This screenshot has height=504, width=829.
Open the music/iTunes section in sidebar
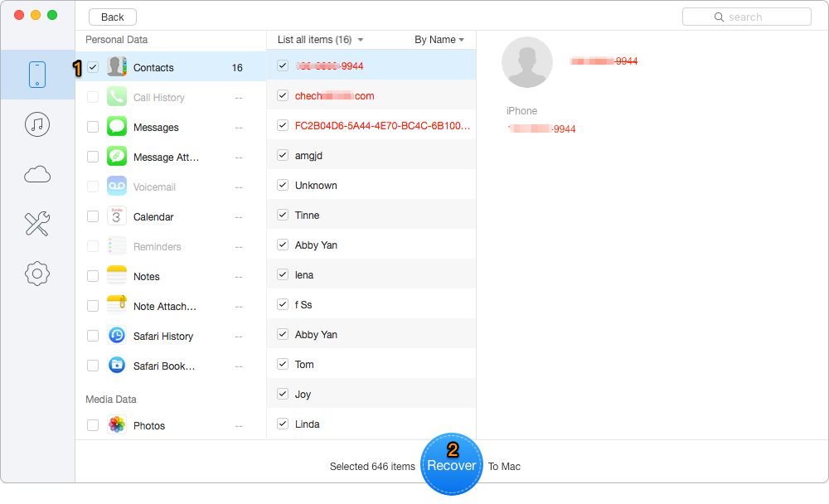pos(37,125)
